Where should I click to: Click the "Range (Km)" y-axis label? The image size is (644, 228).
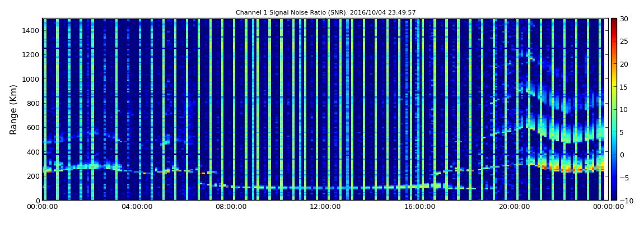13,109
